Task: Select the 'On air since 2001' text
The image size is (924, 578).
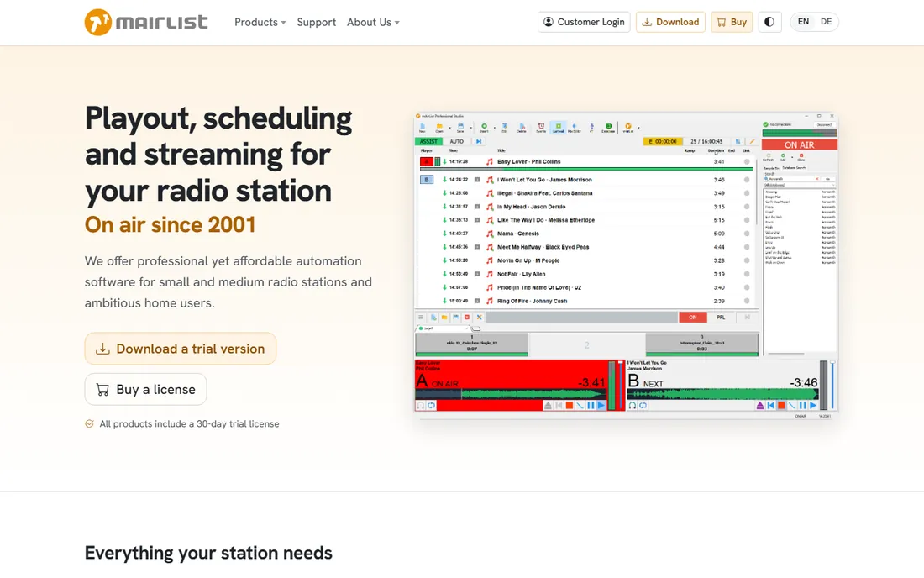Action: pyautogui.click(x=171, y=224)
